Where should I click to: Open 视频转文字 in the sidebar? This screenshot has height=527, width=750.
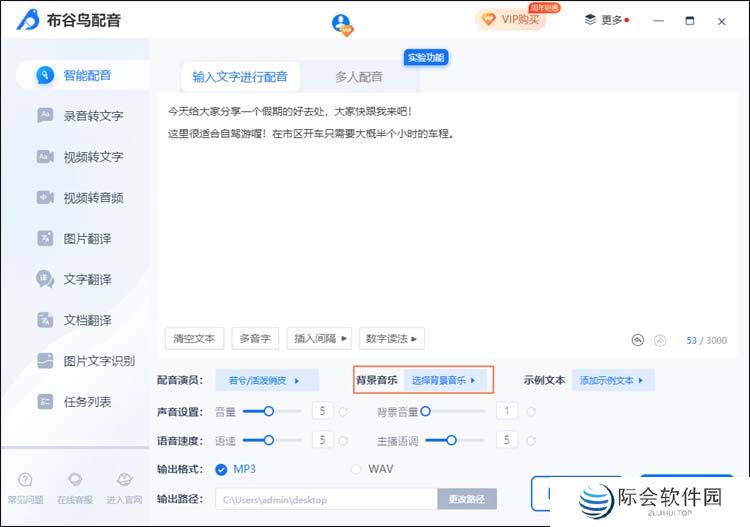pyautogui.click(x=92, y=157)
